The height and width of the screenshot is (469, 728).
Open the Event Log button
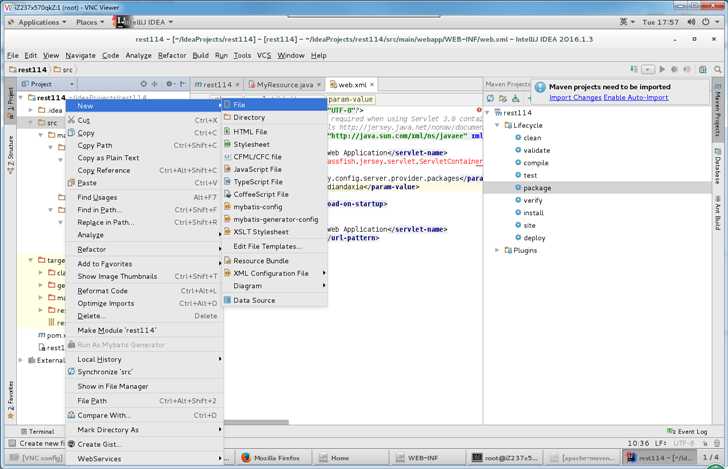[688, 431]
